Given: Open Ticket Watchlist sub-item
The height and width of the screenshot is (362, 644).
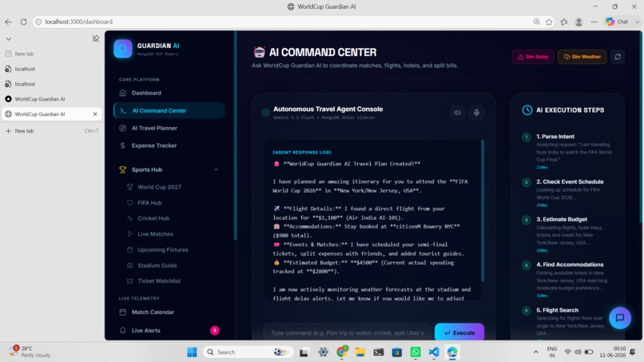Looking at the screenshot, I should (x=159, y=281).
